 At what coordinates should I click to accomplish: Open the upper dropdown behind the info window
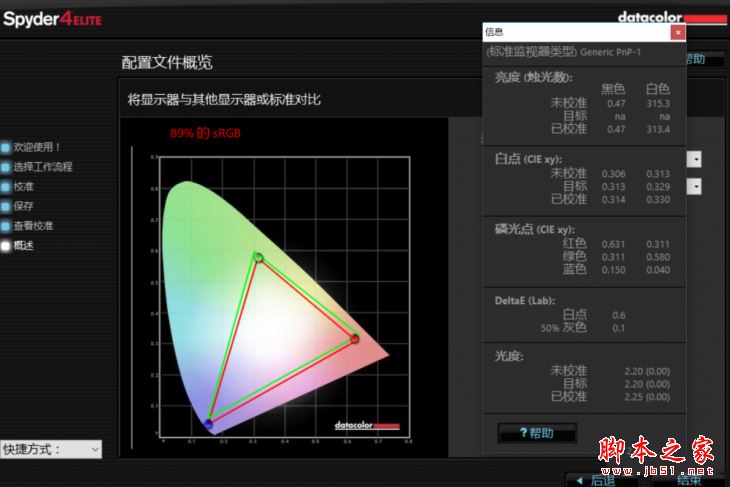(x=694, y=159)
